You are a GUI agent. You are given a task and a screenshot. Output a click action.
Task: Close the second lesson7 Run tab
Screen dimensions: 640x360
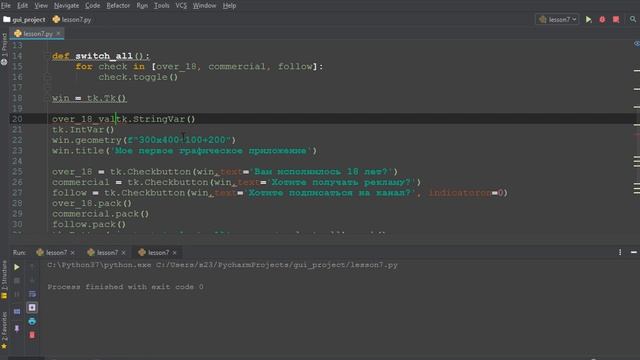[124, 253]
